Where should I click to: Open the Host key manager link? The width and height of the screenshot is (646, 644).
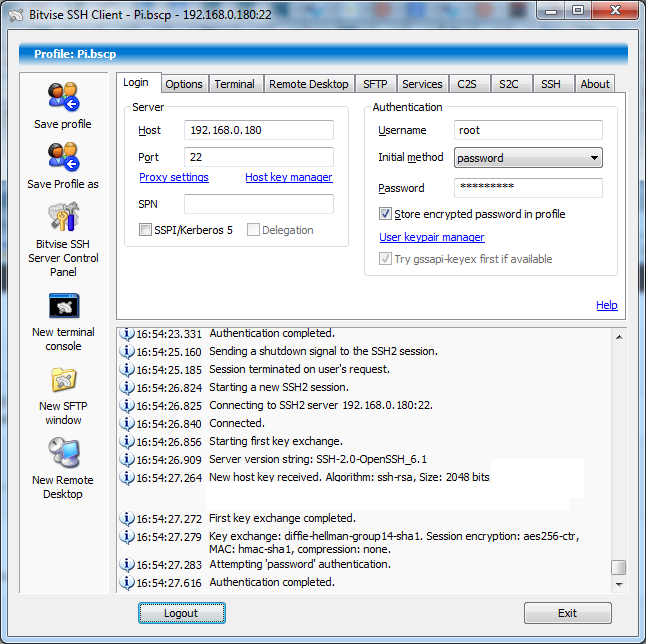point(288,178)
